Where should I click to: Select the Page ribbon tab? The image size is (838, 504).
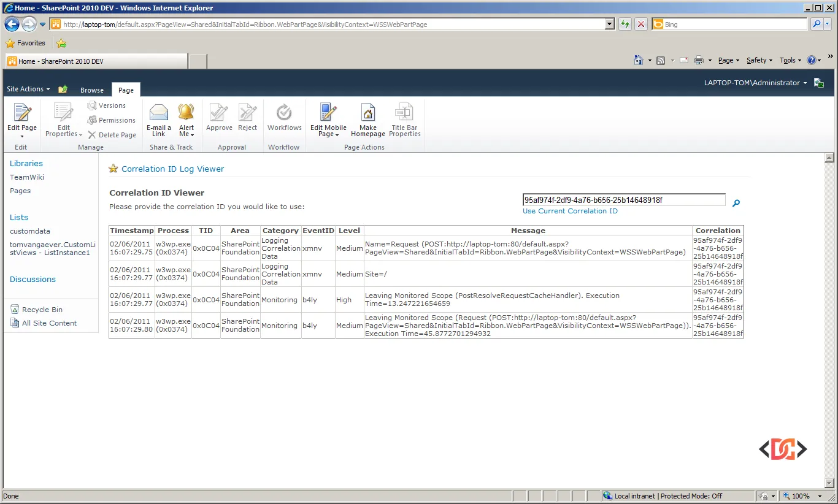click(126, 90)
